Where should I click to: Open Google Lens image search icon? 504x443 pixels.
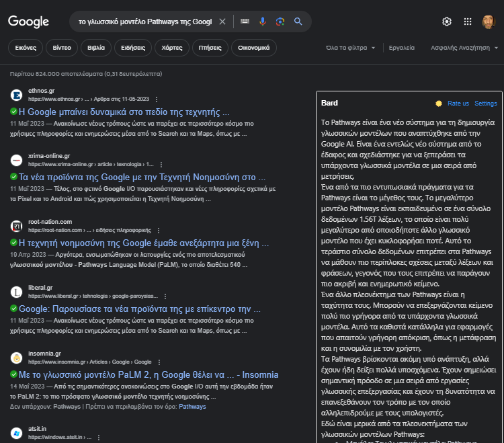click(280, 22)
